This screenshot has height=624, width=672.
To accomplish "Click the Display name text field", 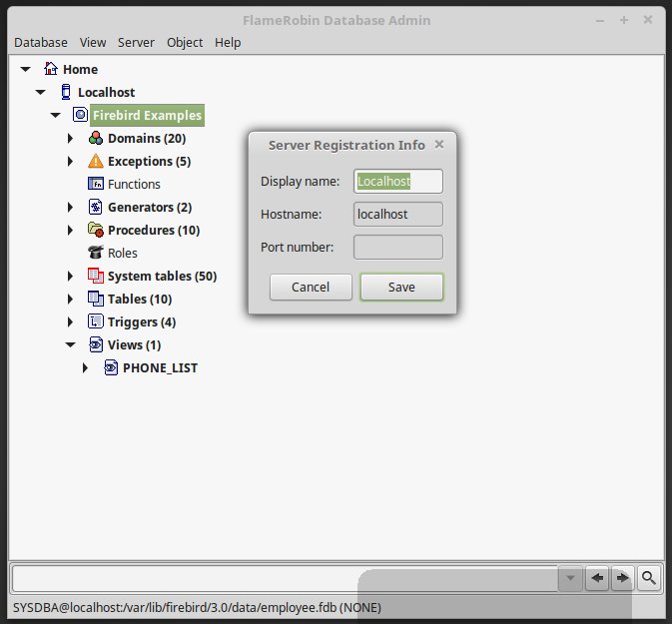I will pyautogui.click(x=397, y=182).
